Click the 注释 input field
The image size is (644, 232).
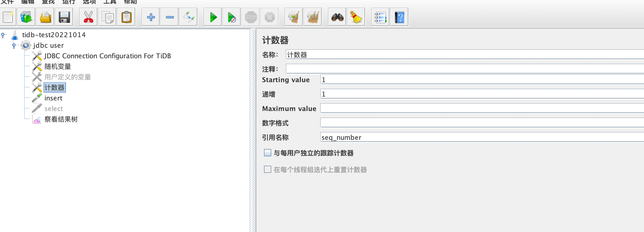(x=465, y=69)
